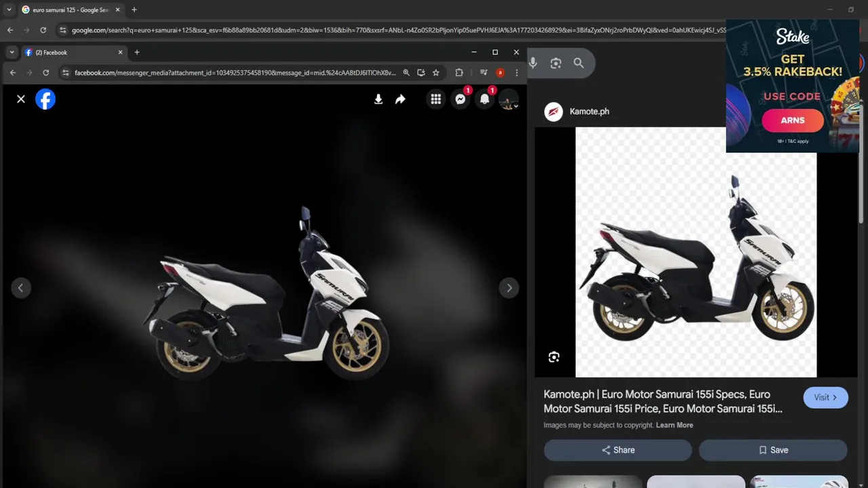Open the Learn More copyright link

tap(674, 425)
